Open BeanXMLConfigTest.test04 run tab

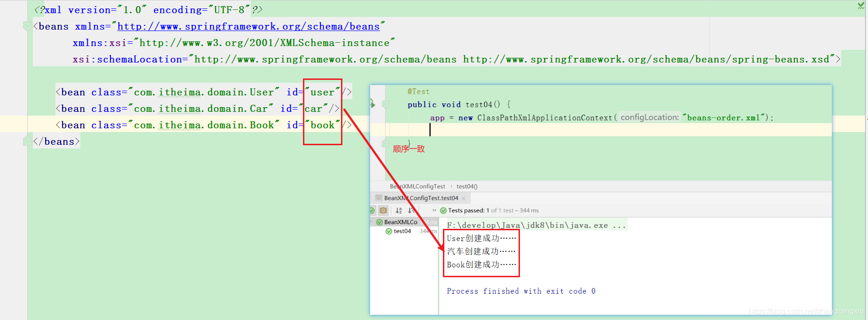click(421, 198)
